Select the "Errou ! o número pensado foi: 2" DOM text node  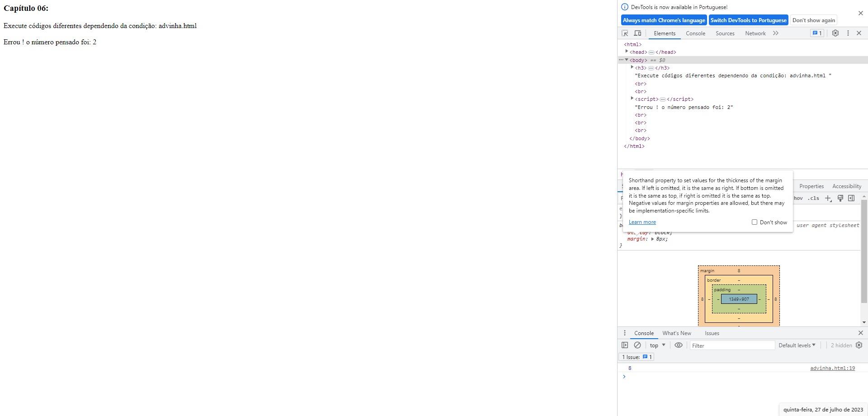click(684, 108)
